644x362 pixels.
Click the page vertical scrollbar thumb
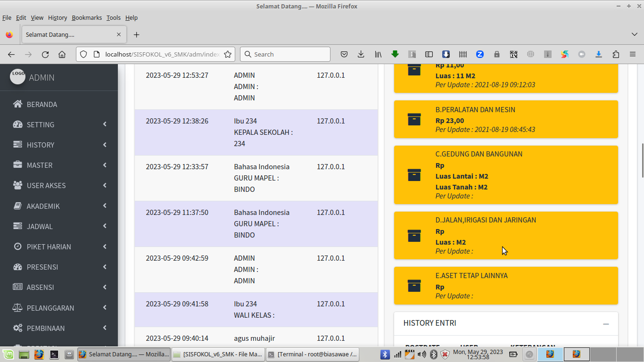pos(642,161)
